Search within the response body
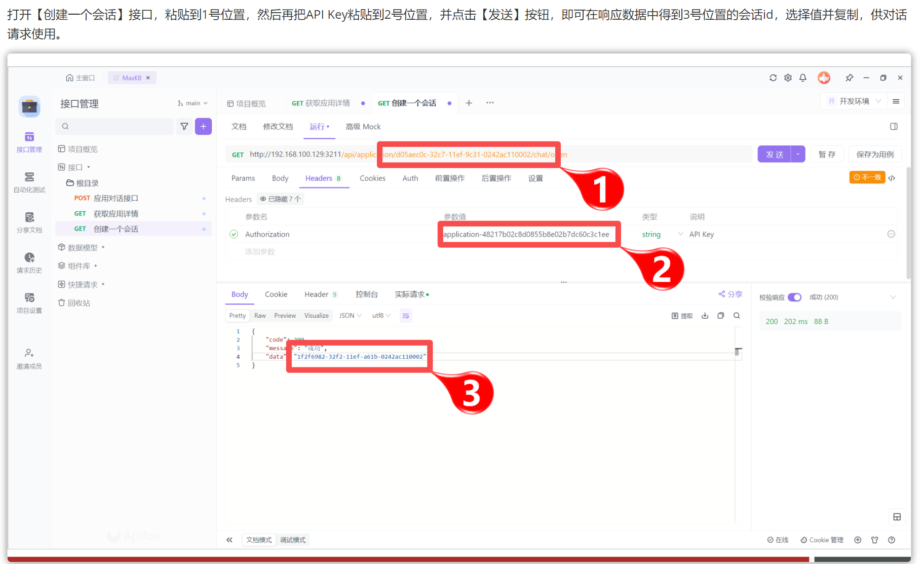This screenshot has width=924, height=564. pos(737,316)
